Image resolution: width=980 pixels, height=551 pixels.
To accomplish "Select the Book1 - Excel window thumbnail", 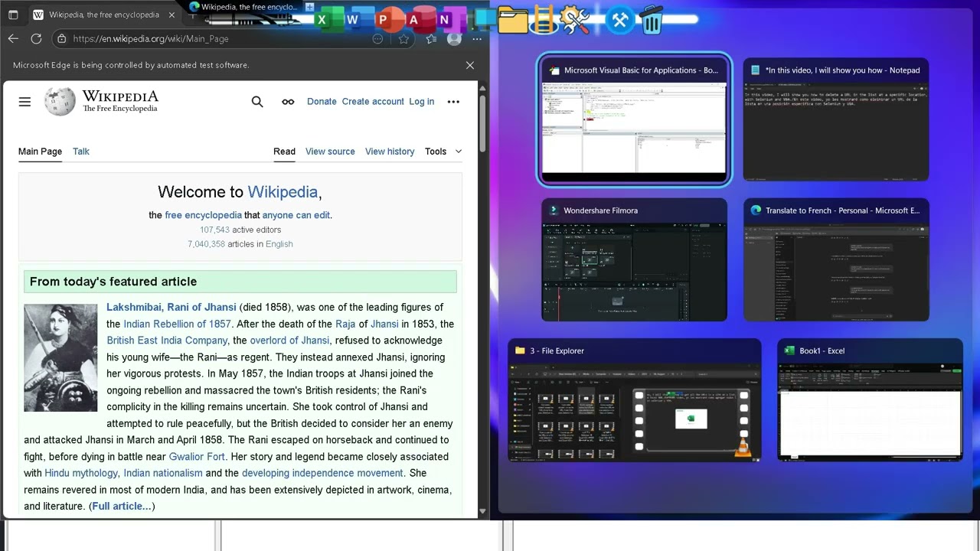I will (870, 400).
